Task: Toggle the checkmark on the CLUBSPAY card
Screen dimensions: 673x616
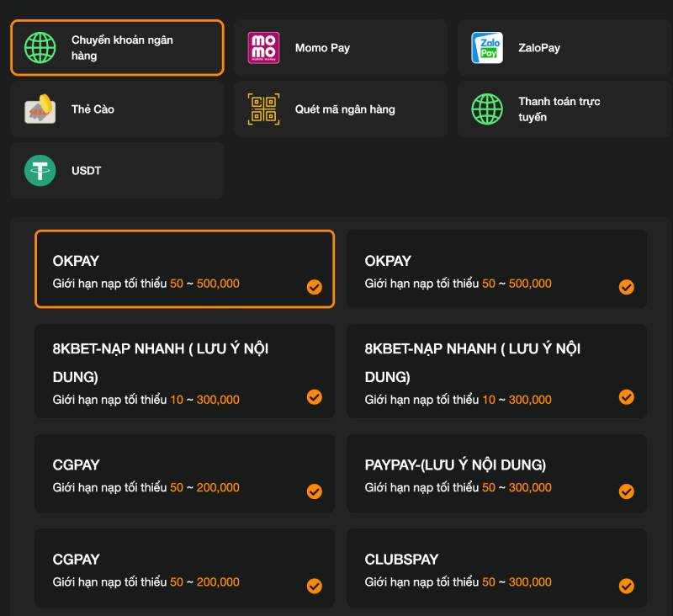Action: 626,586
